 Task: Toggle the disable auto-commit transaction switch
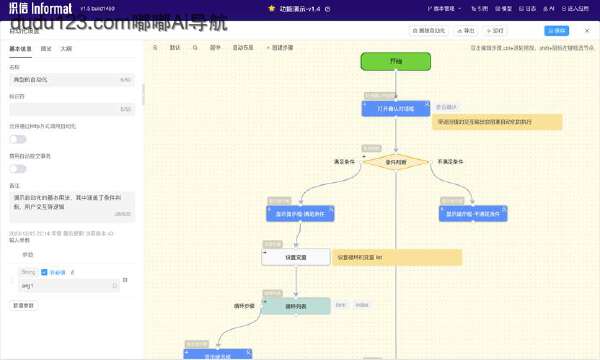tap(18, 169)
